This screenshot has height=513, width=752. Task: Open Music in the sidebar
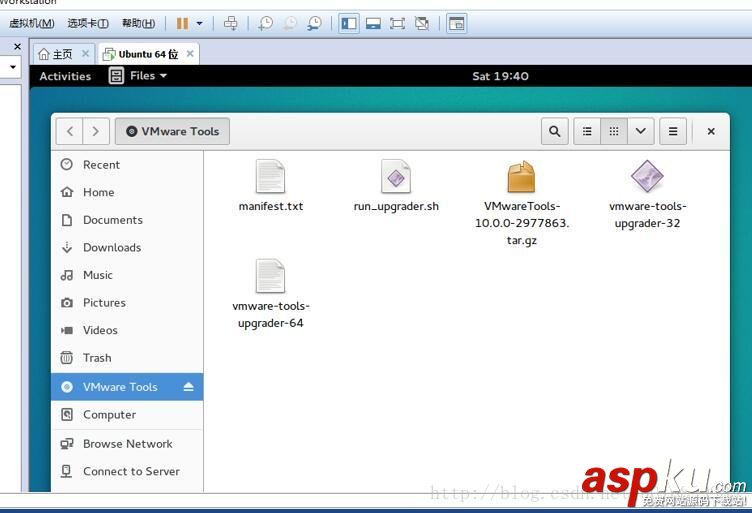click(x=127, y=275)
